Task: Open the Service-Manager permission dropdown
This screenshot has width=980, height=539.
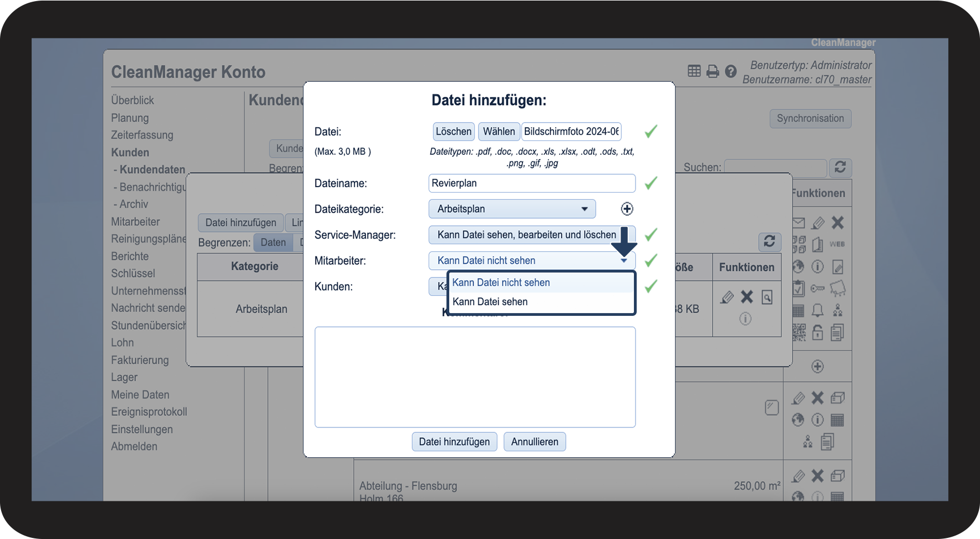Action: point(527,235)
